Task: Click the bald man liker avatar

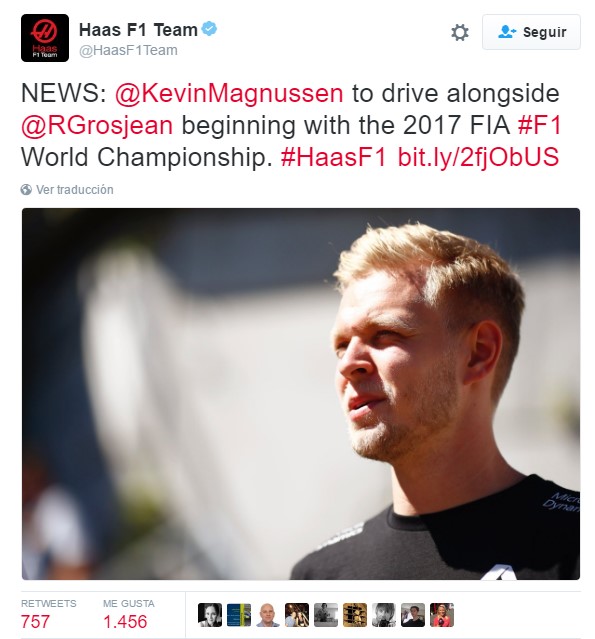Action: pyautogui.click(x=268, y=615)
